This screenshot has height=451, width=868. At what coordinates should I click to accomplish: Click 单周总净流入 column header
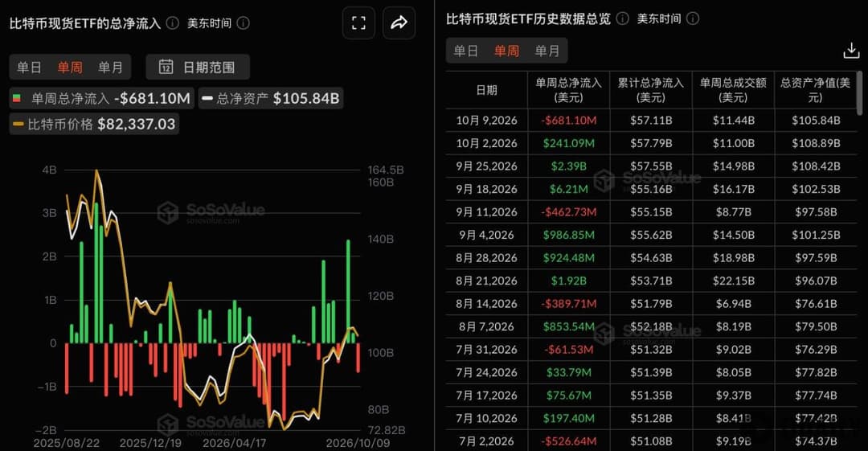[568, 90]
